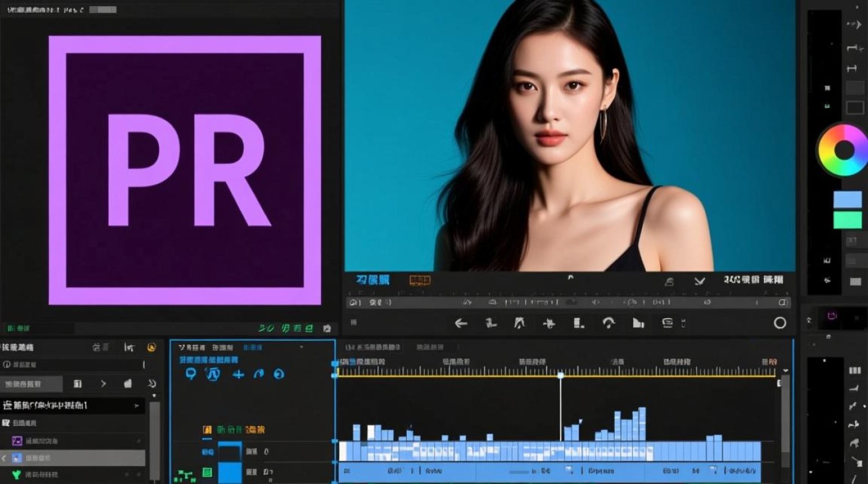The height and width of the screenshot is (484, 868).
Task: Click the project panel vertical scrollbar
Action: (x=154, y=442)
